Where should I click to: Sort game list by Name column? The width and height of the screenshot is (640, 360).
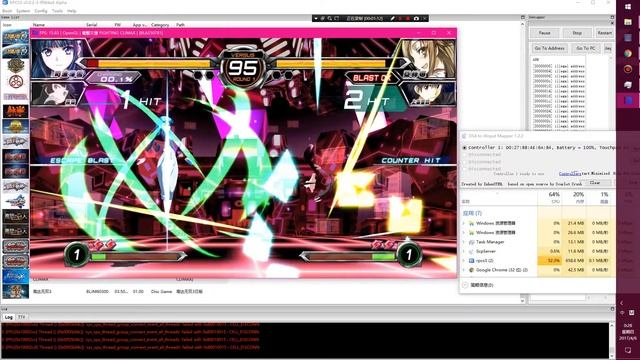(x=39, y=25)
